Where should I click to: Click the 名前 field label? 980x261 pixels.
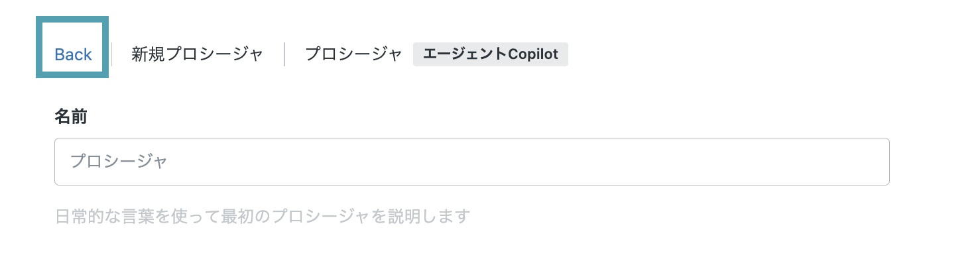(x=71, y=117)
